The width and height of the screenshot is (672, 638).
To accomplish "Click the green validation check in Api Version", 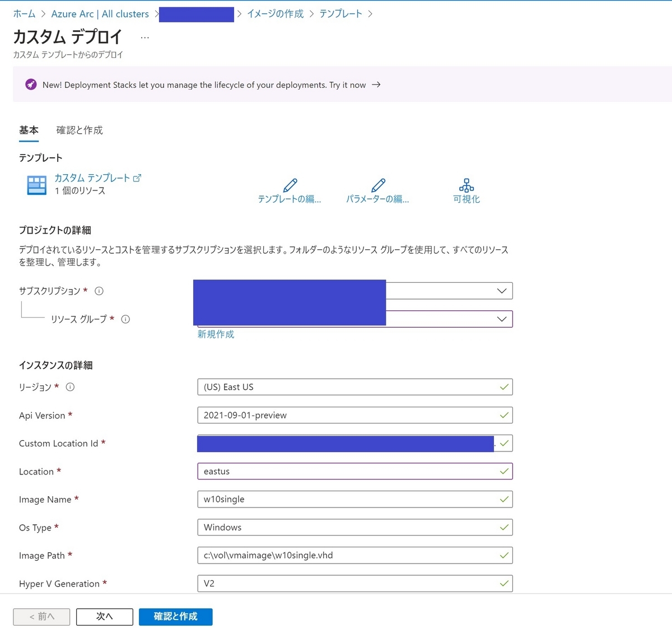I will pos(504,415).
